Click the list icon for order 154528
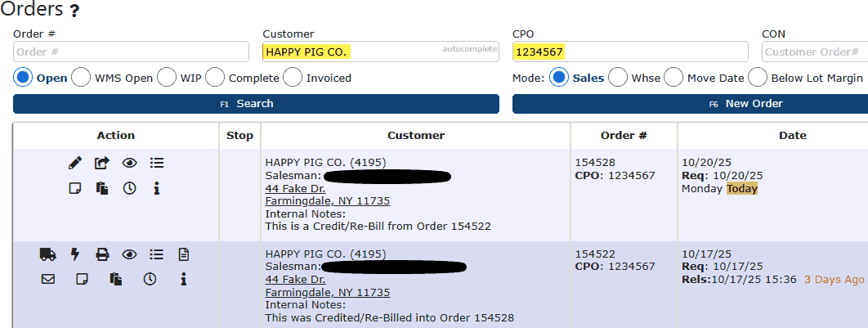Image resolution: width=868 pixels, height=328 pixels. [x=157, y=164]
